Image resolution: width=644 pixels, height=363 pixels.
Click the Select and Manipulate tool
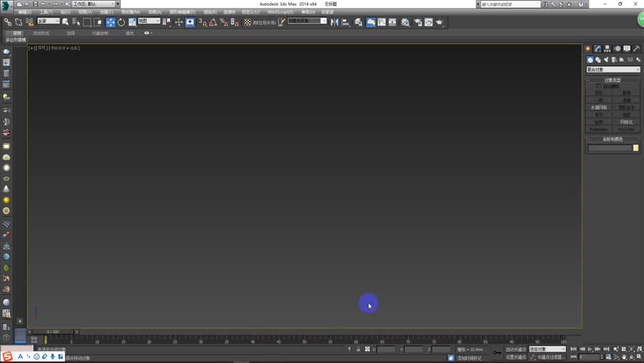pyautogui.click(x=179, y=22)
